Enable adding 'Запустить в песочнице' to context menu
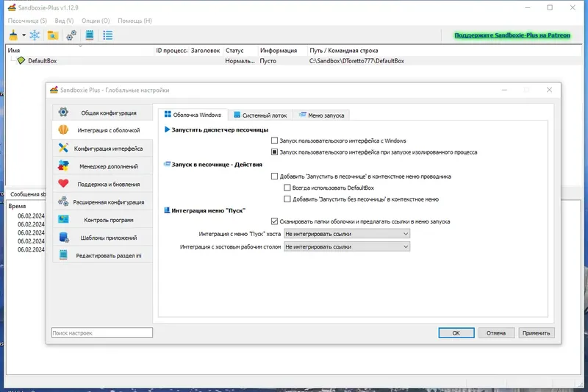The width and height of the screenshot is (588, 392). (x=274, y=177)
